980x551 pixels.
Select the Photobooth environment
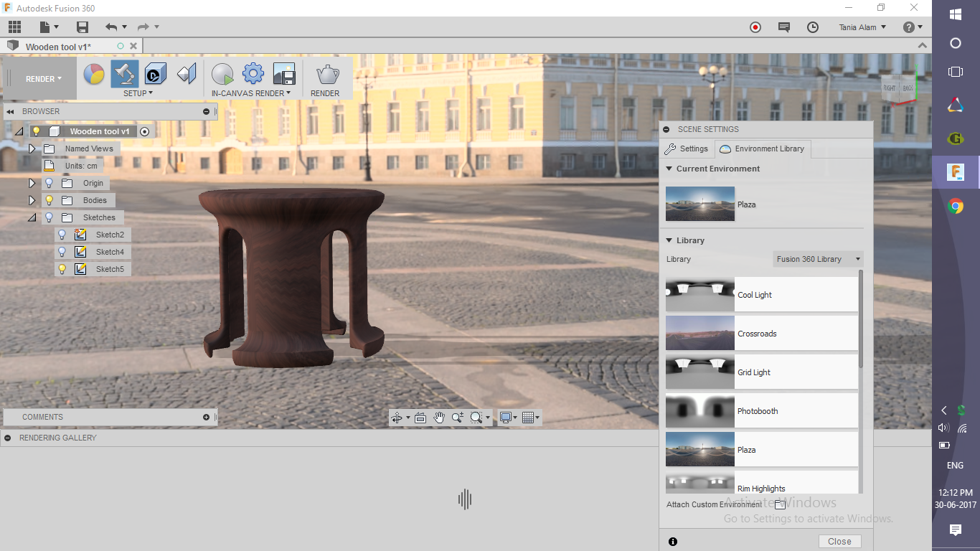coord(761,410)
